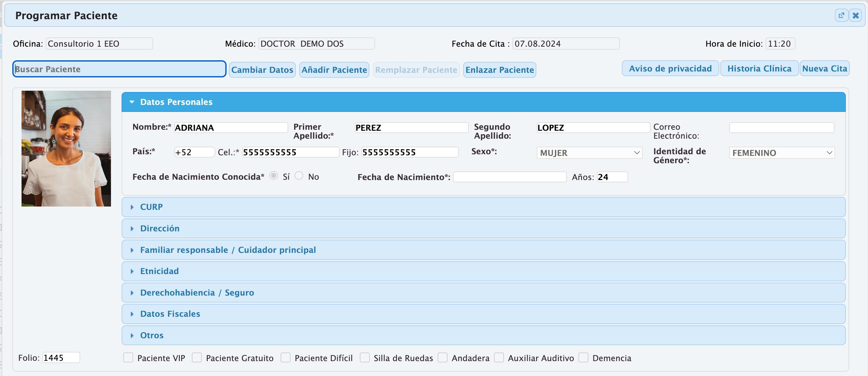Click the Primer Apellido field PEREZ
This screenshot has height=376, width=868.
tap(411, 127)
